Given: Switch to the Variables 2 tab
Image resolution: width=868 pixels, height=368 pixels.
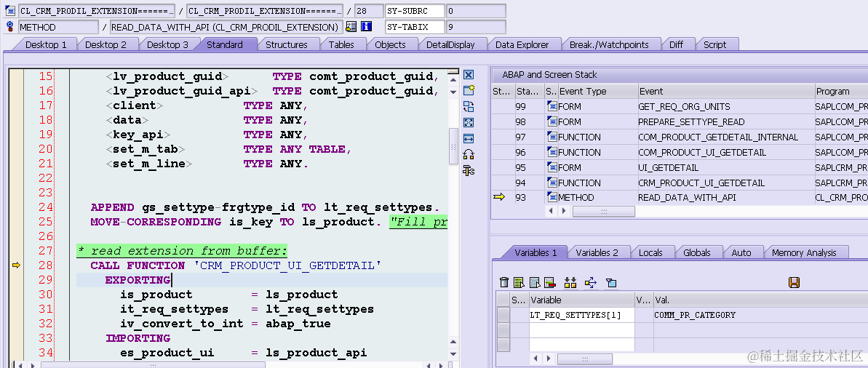Looking at the screenshot, I should tap(597, 253).
